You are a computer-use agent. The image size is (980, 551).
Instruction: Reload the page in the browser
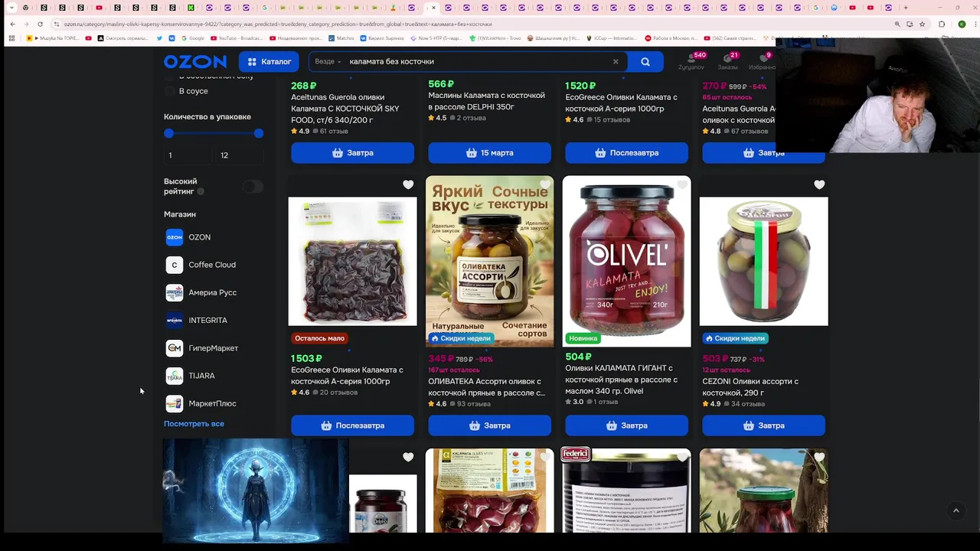tap(40, 24)
